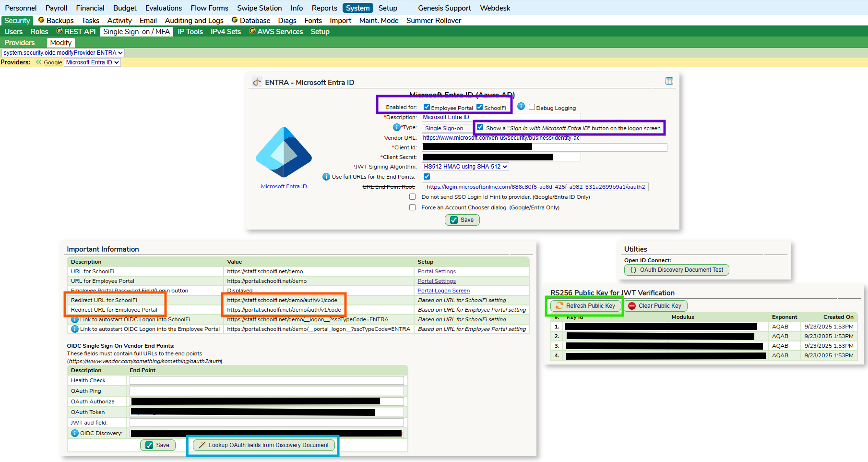Toggle SchoolFi enabled checkbox
Screen dimensions: 868x462
tap(479, 107)
